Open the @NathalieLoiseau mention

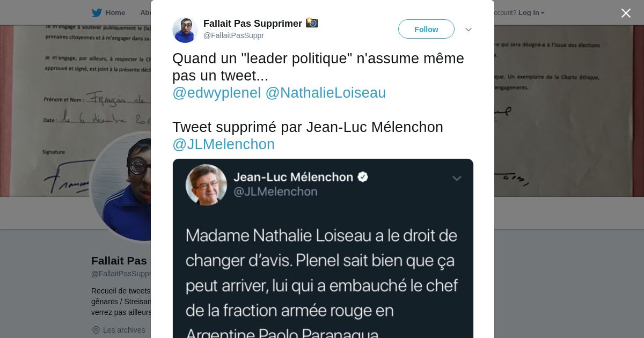pos(325,93)
